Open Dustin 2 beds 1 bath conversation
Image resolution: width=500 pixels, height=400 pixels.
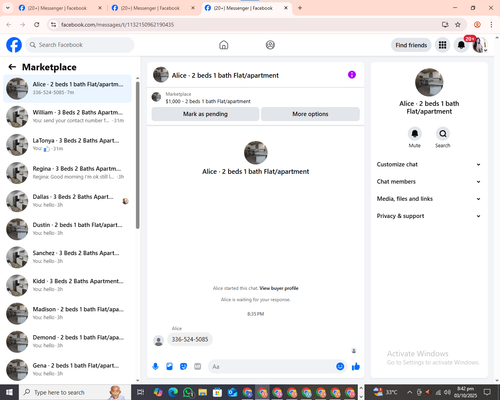coord(68,229)
